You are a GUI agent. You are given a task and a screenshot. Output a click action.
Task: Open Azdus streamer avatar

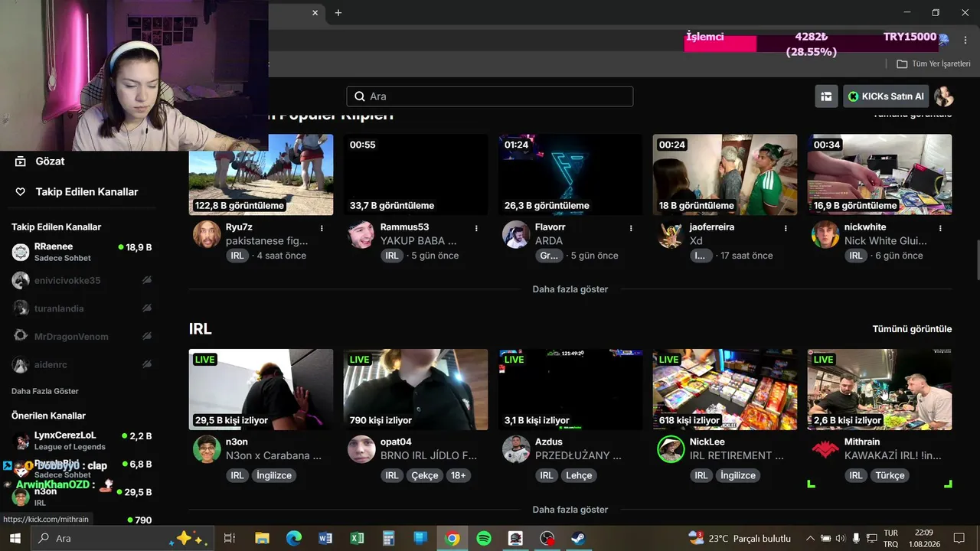[x=516, y=449]
